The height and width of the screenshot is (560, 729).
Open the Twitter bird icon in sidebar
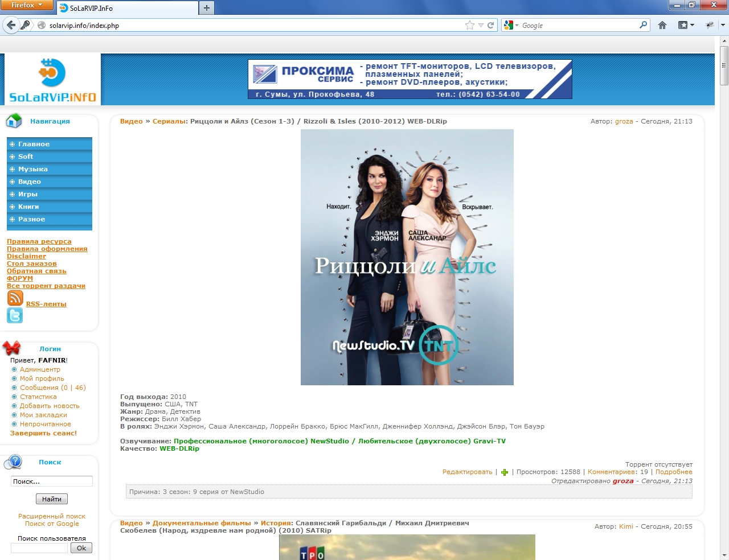click(x=15, y=315)
